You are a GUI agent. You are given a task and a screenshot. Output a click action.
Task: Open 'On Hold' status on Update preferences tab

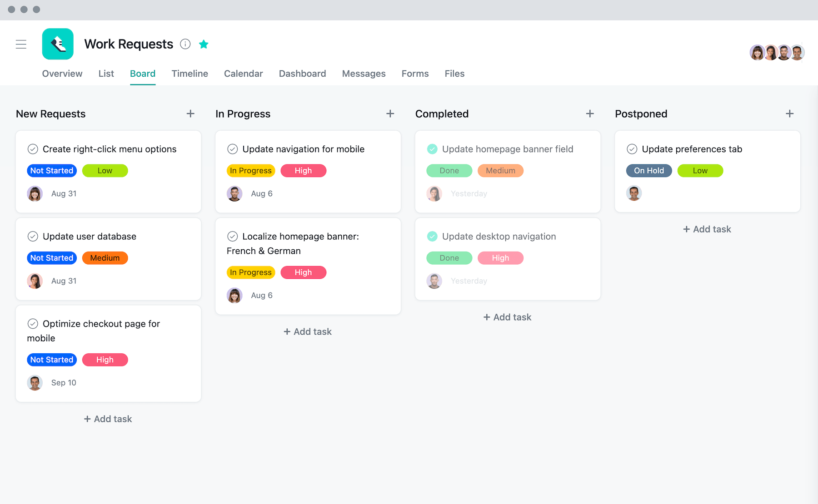click(x=648, y=171)
